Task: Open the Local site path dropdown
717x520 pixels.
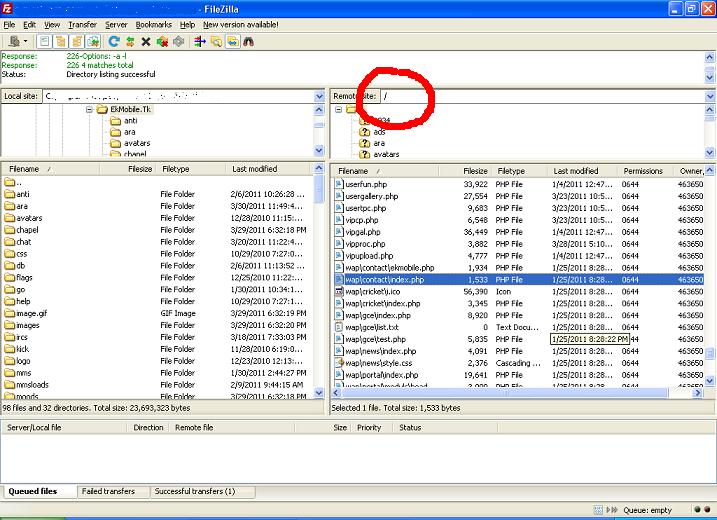Action: [320, 96]
